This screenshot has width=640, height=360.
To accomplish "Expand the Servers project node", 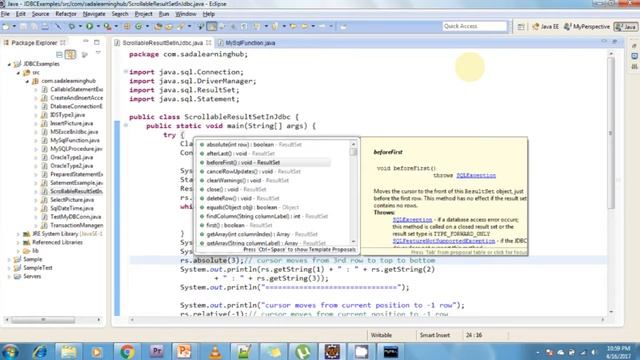I will (x=9, y=277).
